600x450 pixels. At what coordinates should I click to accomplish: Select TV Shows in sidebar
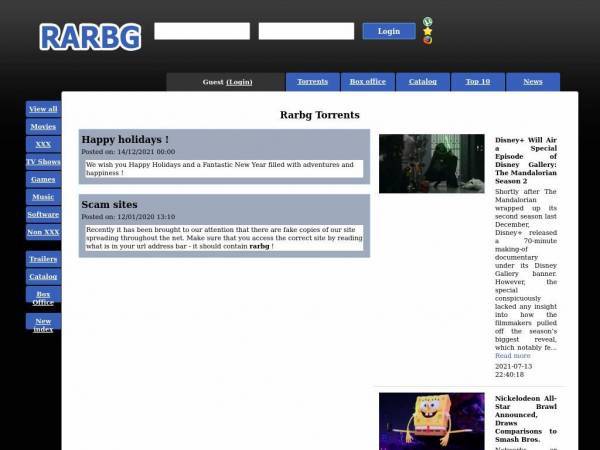click(43, 162)
